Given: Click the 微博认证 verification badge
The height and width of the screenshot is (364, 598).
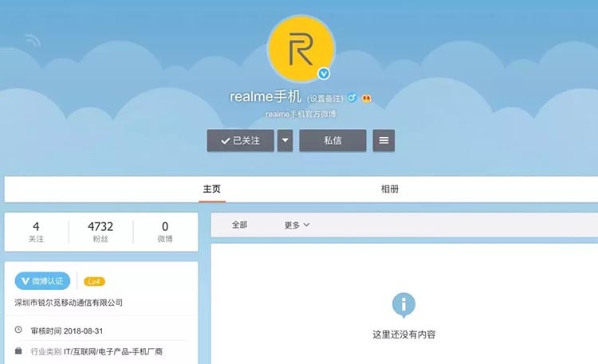Looking at the screenshot, I should click(43, 281).
